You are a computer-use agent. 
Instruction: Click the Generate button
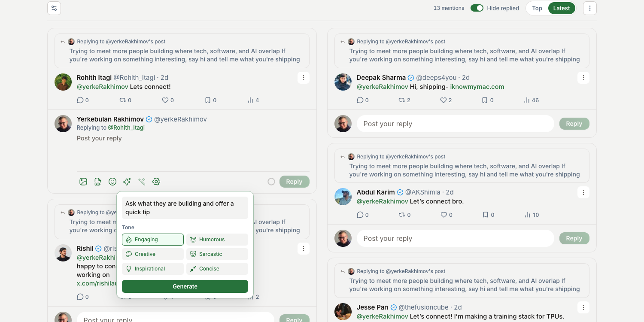click(185, 286)
